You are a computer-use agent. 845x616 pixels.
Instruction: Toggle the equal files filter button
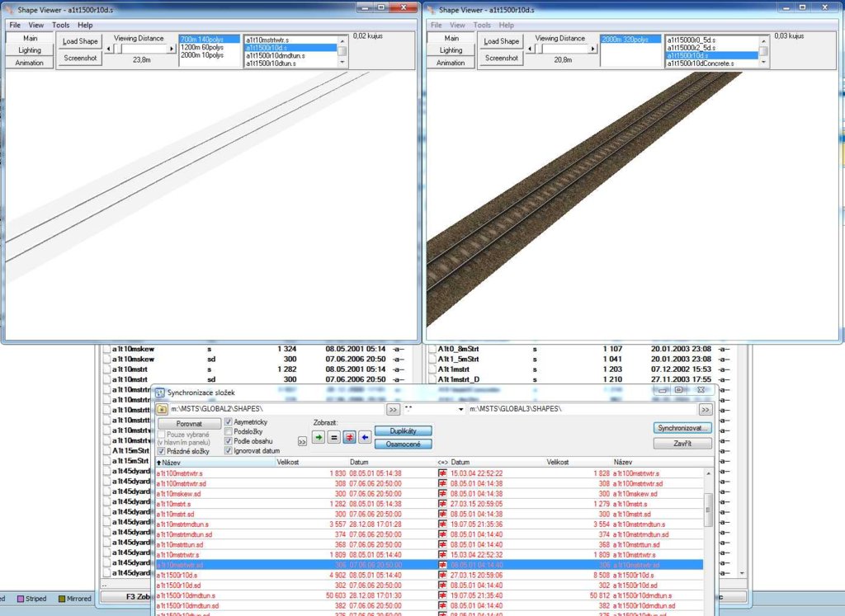(x=334, y=437)
